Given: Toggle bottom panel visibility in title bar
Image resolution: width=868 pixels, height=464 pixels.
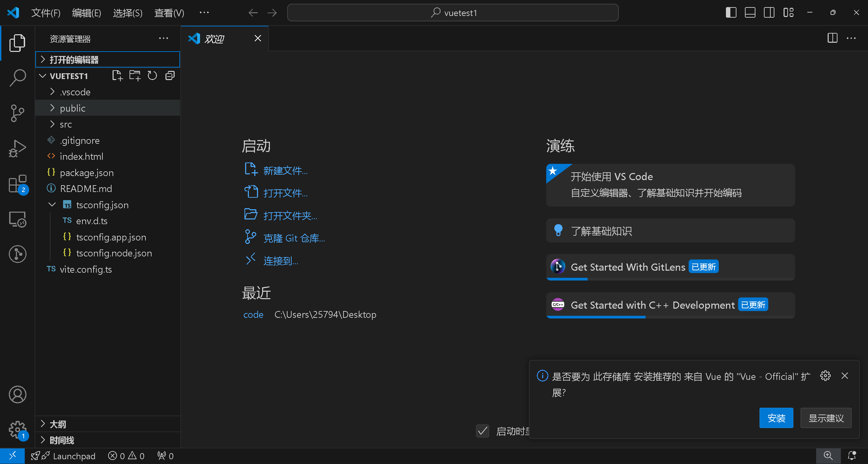Looking at the screenshot, I should 750,13.
